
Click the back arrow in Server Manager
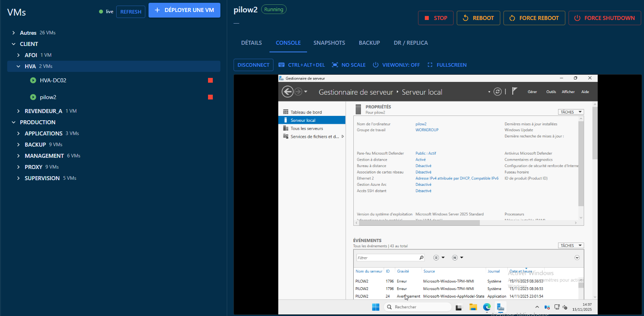tap(287, 91)
